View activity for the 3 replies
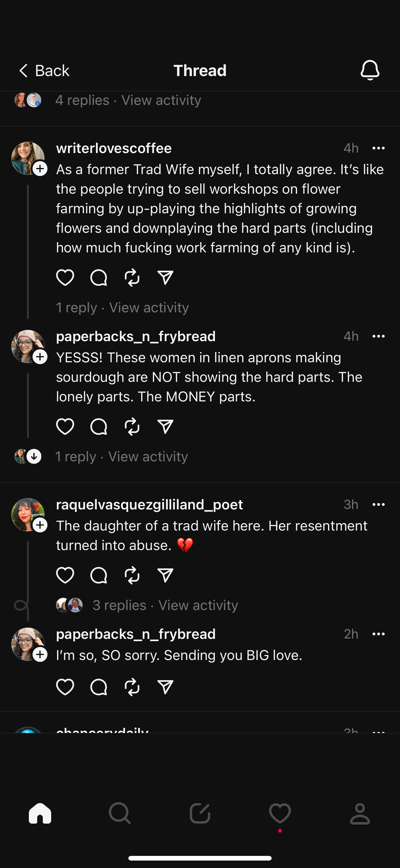Viewport: 400px width, 868px height. [198, 605]
